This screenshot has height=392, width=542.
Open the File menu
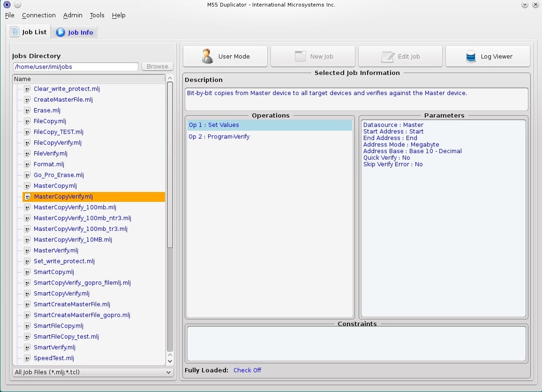(10, 15)
